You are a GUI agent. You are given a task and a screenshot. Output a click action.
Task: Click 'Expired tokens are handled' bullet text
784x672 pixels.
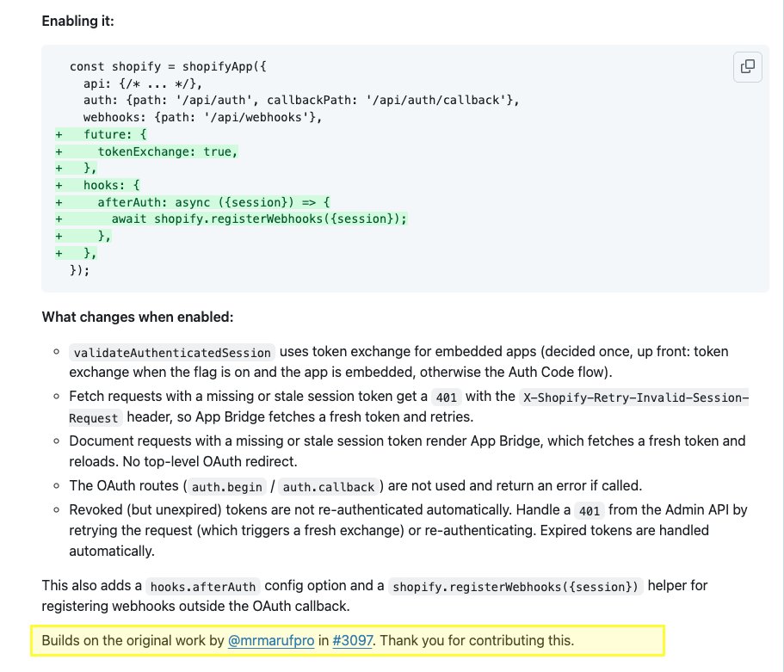coord(625,531)
